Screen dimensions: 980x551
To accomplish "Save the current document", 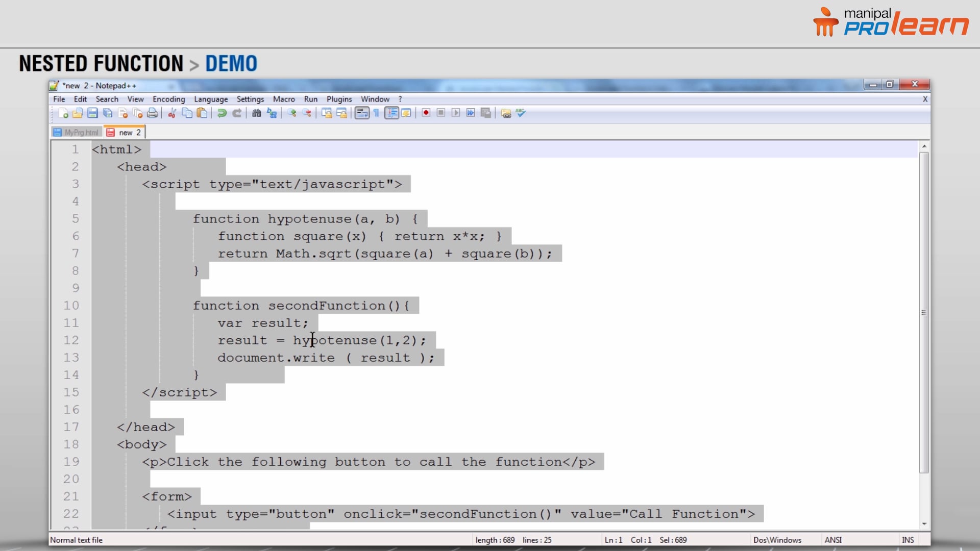I will pyautogui.click(x=92, y=113).
